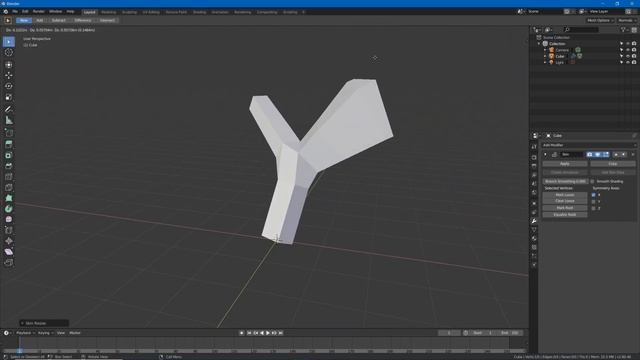Select the Bevel tool

9,166
